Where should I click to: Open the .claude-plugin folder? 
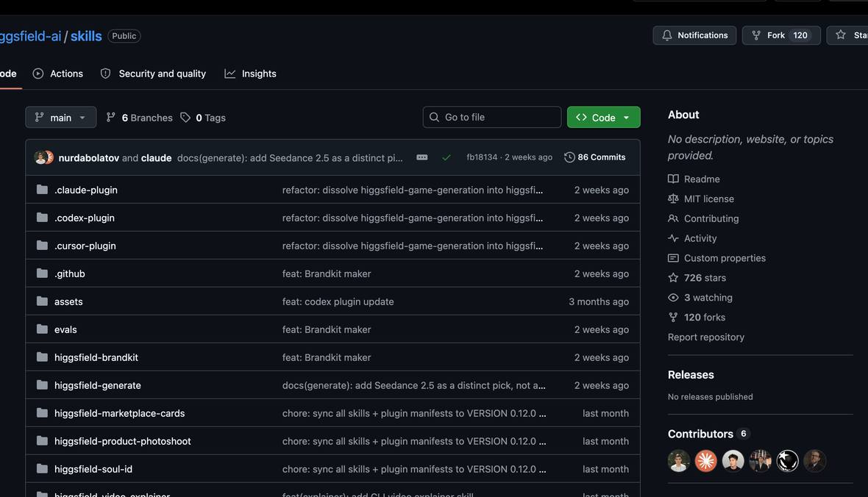86,190
